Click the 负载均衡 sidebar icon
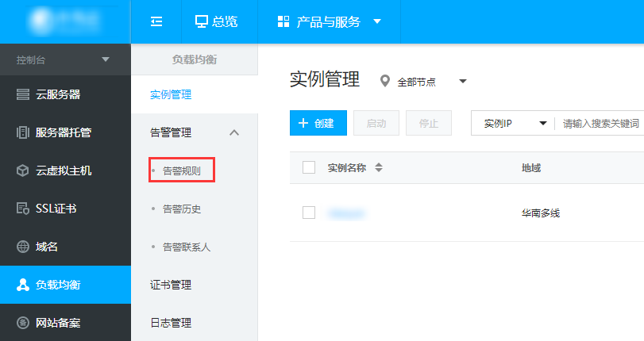The width and height of the screenshot is (644, 341). [23, 285]
